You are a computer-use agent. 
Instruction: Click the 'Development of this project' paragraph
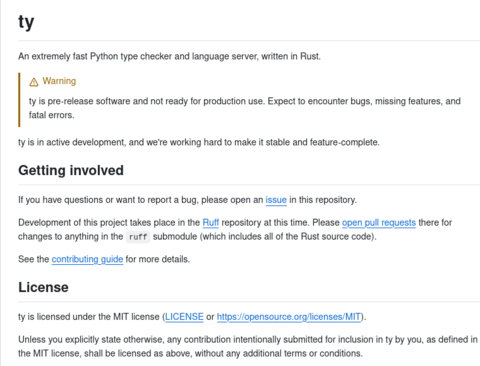pos(235,230)
